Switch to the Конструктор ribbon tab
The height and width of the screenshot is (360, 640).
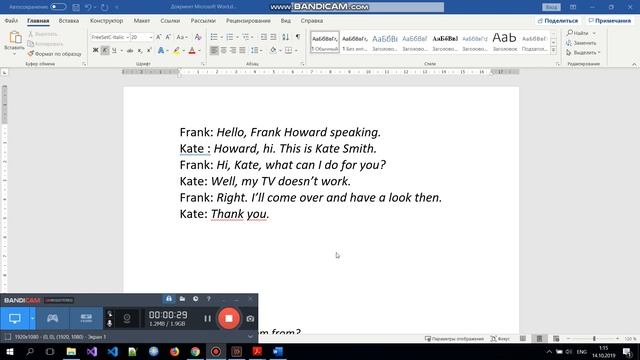point(107,20)
